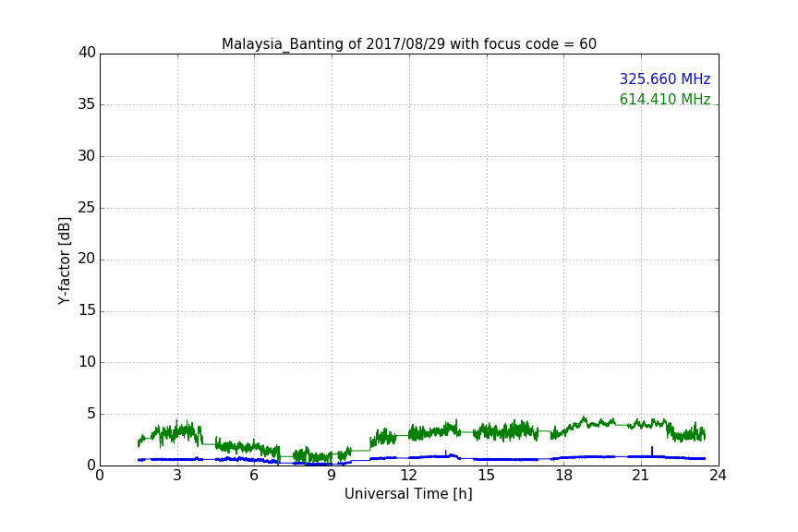The image size is (798, 532).
Task: Click the 'Universal Time [h]' axis label
Action: coord(408,494)
